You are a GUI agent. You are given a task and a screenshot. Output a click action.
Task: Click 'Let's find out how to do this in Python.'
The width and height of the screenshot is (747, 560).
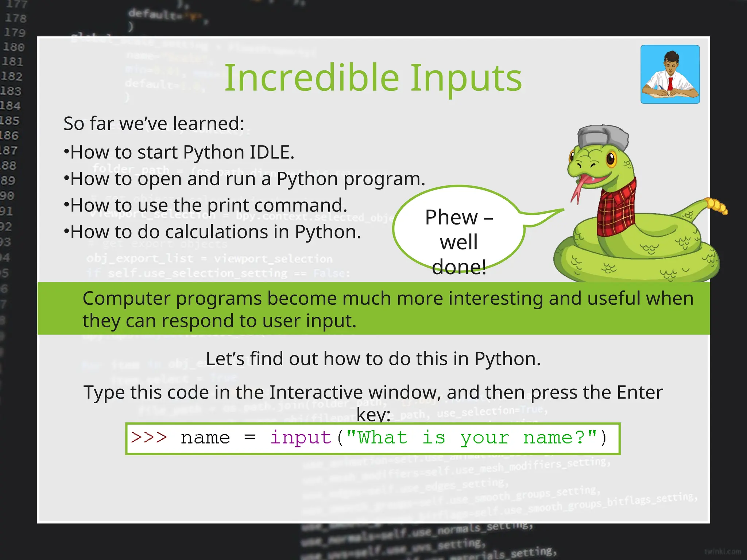[373, 359]
